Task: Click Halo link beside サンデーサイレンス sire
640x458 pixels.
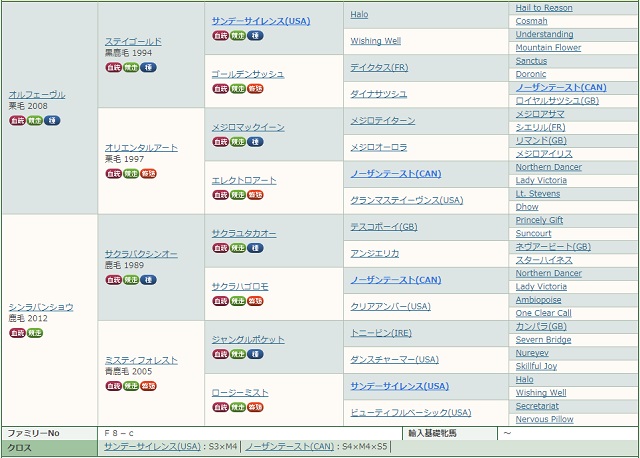Action: (359, 15)
